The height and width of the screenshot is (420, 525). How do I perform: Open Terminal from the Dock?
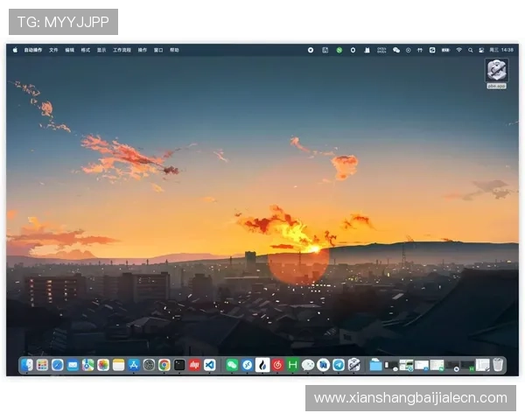179,365
